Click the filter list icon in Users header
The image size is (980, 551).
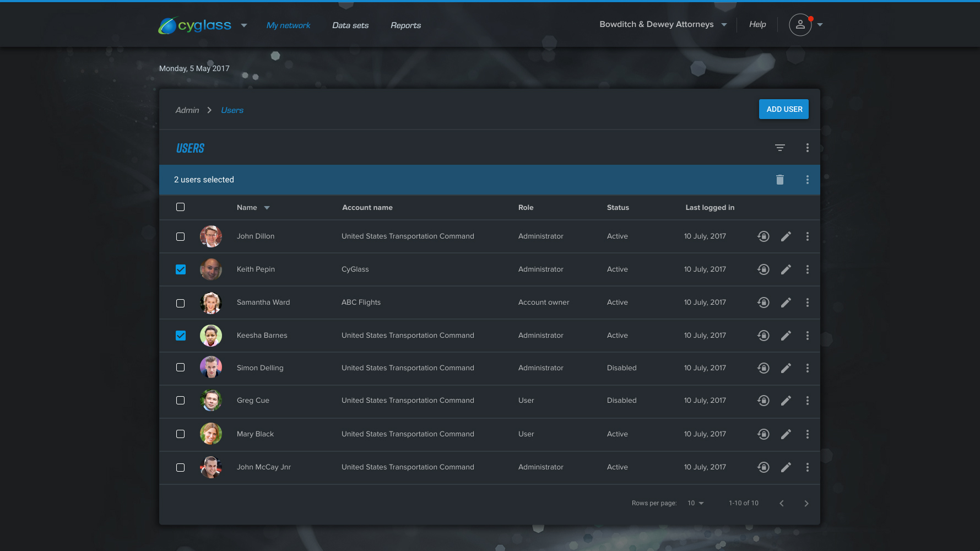779,148
